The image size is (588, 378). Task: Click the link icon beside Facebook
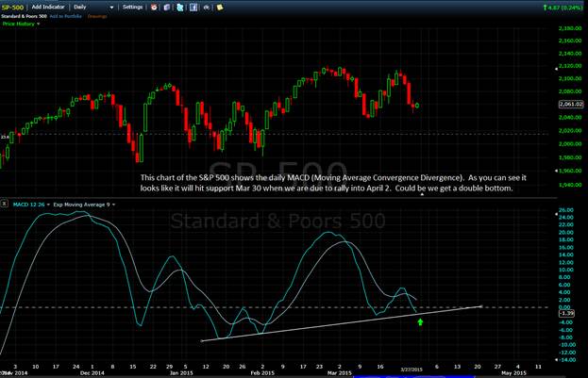207,8
